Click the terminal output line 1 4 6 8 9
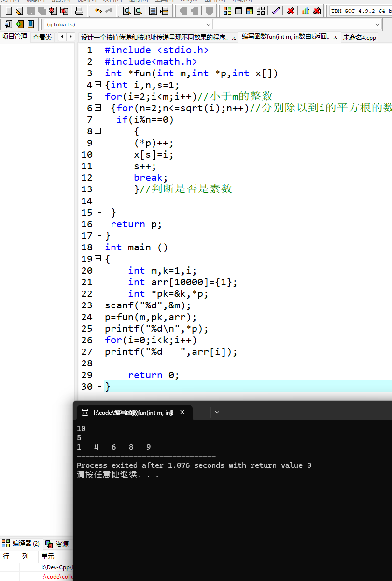Viewport: 392px width, 581px height. coord(114,447)
